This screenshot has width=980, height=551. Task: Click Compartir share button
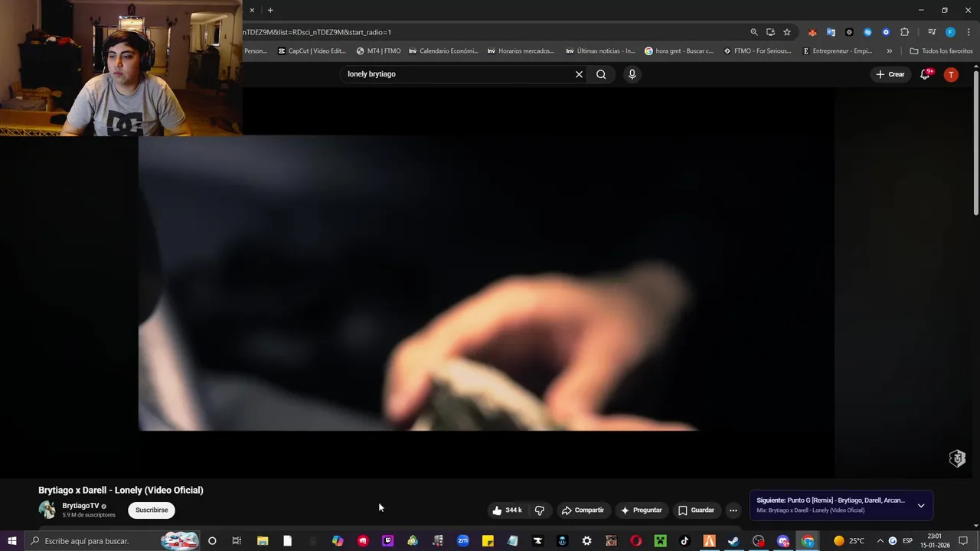583,510
